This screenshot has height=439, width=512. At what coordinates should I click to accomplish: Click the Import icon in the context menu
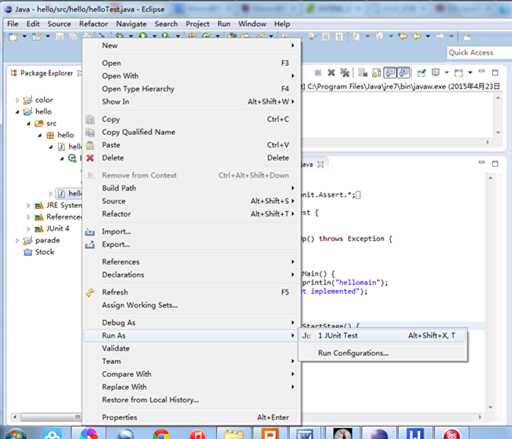[90, 232]
